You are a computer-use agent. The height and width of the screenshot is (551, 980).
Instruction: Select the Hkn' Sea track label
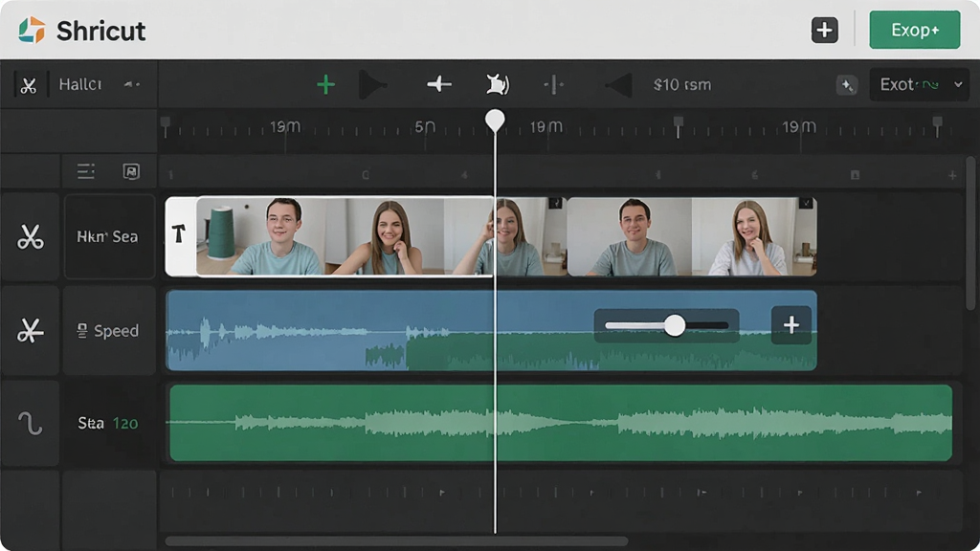109,237
